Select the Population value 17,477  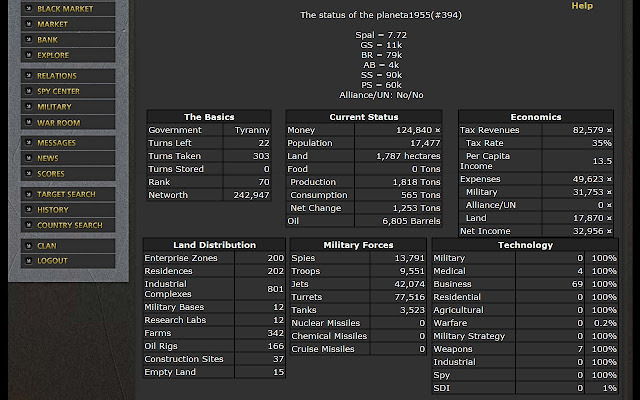click(425, 143)
